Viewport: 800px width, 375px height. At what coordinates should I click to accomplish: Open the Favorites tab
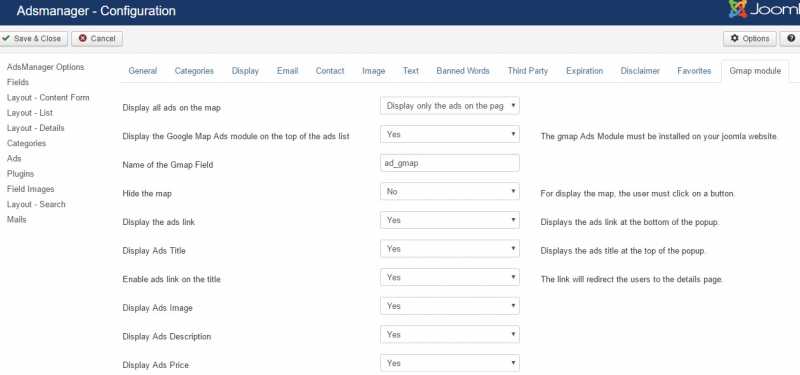pos(694,71)
